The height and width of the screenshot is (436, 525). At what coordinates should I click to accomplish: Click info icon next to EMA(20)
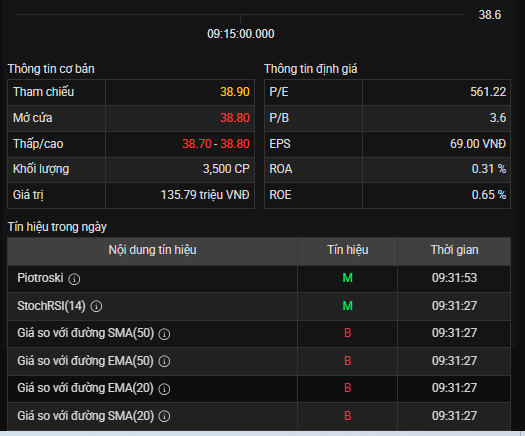pos(164,389)
